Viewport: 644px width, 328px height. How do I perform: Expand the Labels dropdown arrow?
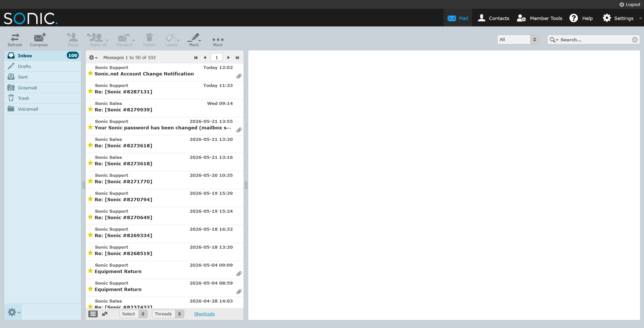[x=178, y=40]
